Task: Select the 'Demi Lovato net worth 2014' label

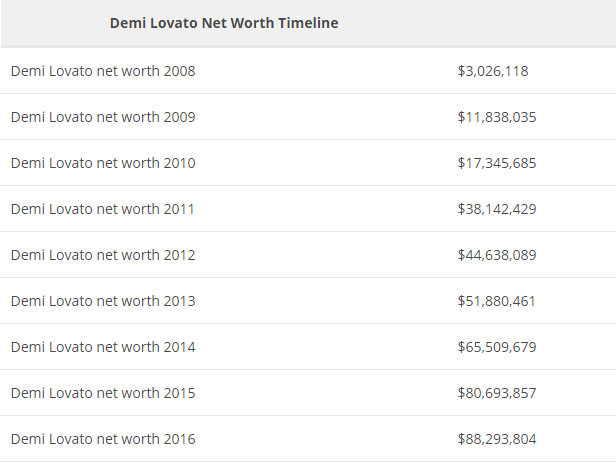Action: pyautogui.click(x=103, y=347)
